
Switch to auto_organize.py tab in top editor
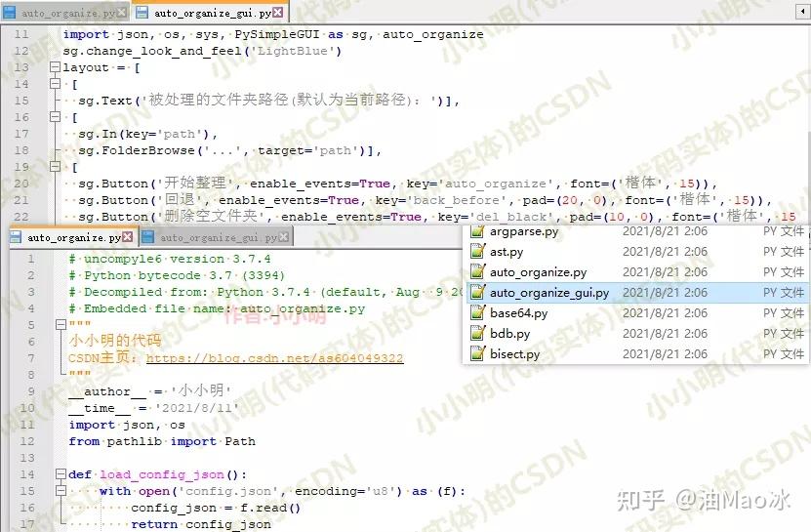(64, 13)
